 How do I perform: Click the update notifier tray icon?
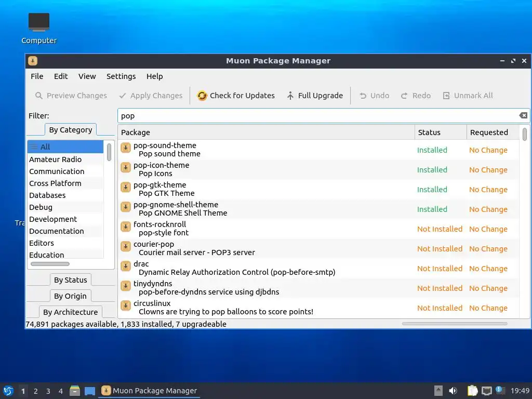click(x=500, y=390)
